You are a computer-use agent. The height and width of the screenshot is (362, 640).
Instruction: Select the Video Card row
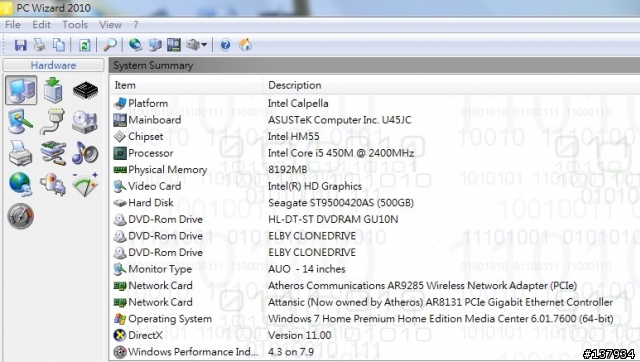(375, 186)
